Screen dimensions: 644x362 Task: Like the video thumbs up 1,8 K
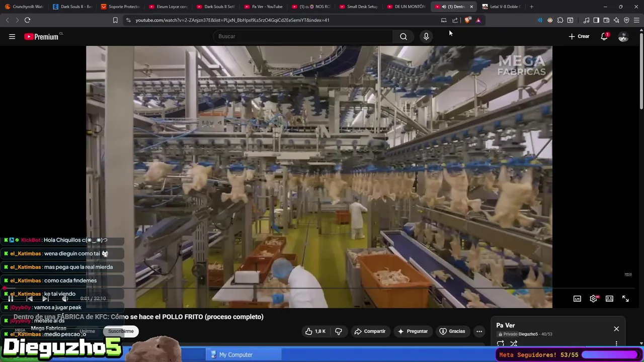pos(315,331)
